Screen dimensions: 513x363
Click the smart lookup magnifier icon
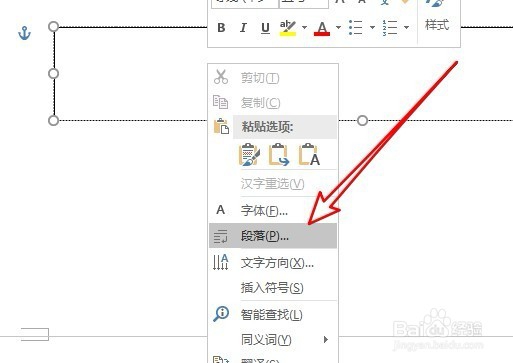coord(221,314)
